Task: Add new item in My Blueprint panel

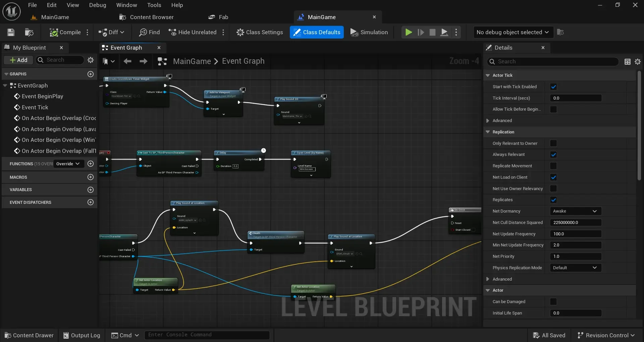Action: (x=18, y=60)
